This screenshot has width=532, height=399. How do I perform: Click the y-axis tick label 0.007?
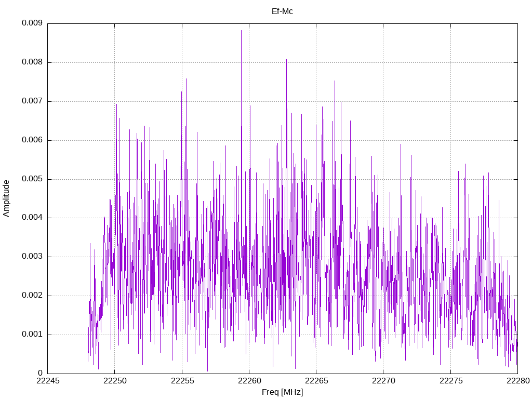point(32,101)
